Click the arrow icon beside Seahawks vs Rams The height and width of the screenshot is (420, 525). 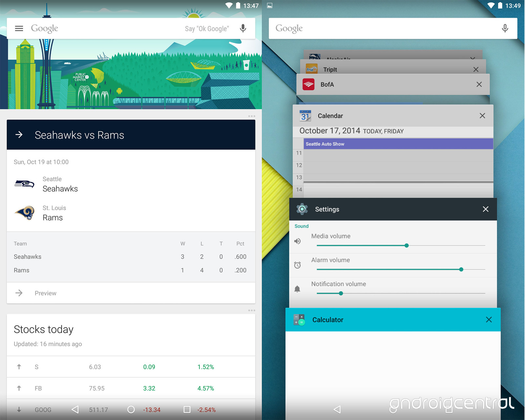point(19,135)
